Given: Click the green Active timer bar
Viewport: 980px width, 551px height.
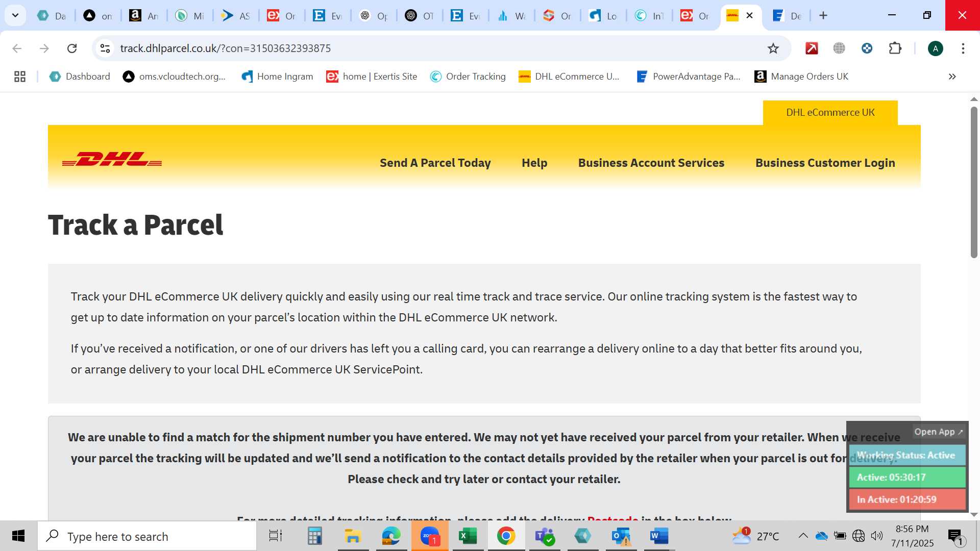Looking at the screenshot, I should (x=907, y=477).
